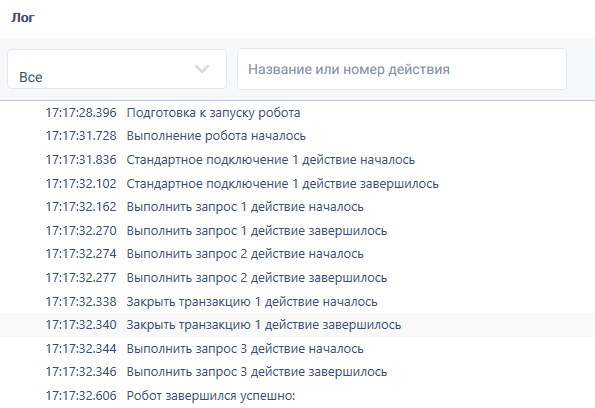Select "Закрыть транзакцию 1 действие началось" row
Screen dimensions: 595x408
[298, 302]
